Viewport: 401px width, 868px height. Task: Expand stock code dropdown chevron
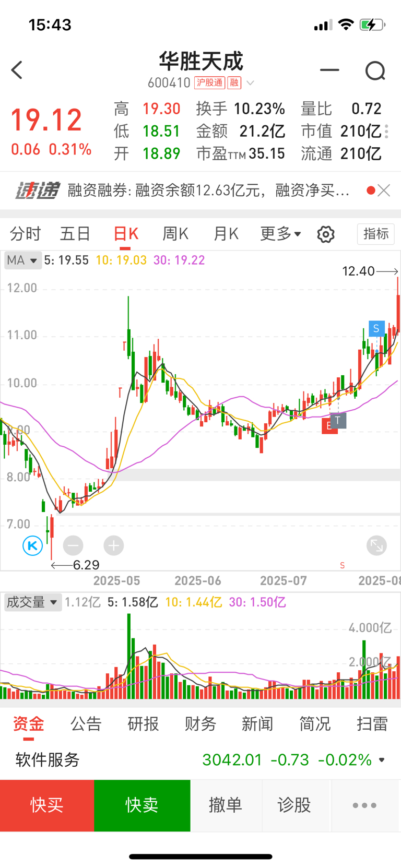pos(250,83)
